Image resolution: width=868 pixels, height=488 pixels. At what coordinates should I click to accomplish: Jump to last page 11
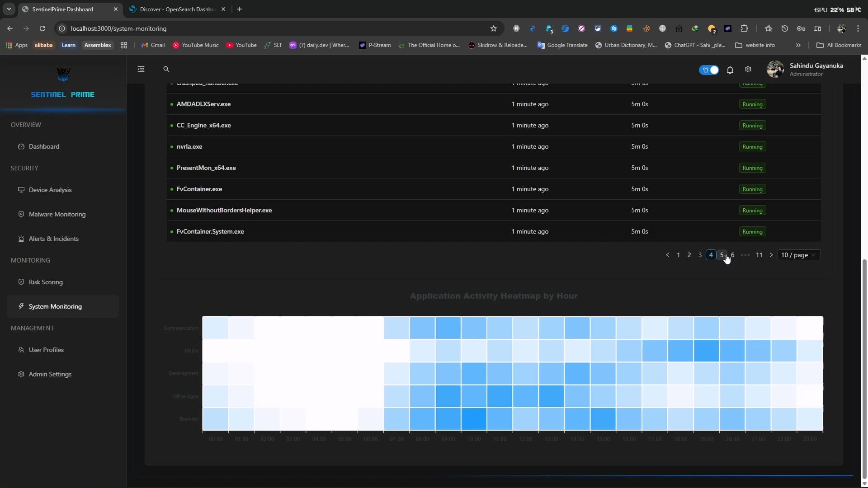[x=759, y=255]
